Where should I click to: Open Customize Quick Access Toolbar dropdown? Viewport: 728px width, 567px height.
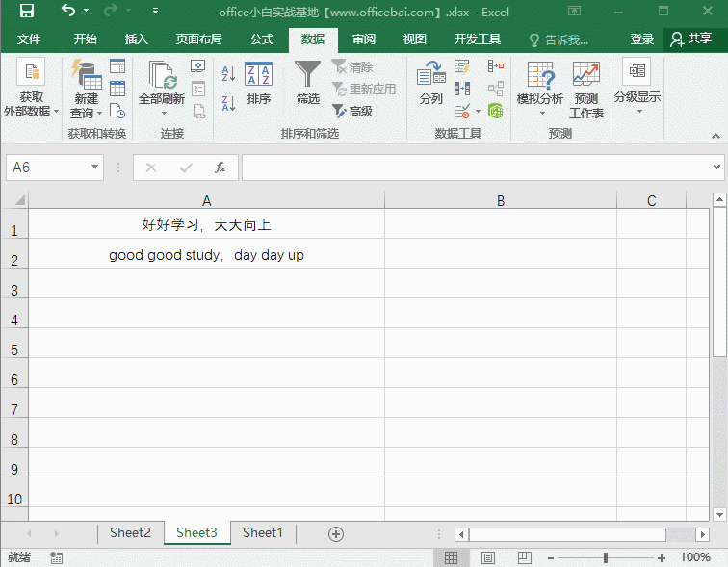pos(156,11)
